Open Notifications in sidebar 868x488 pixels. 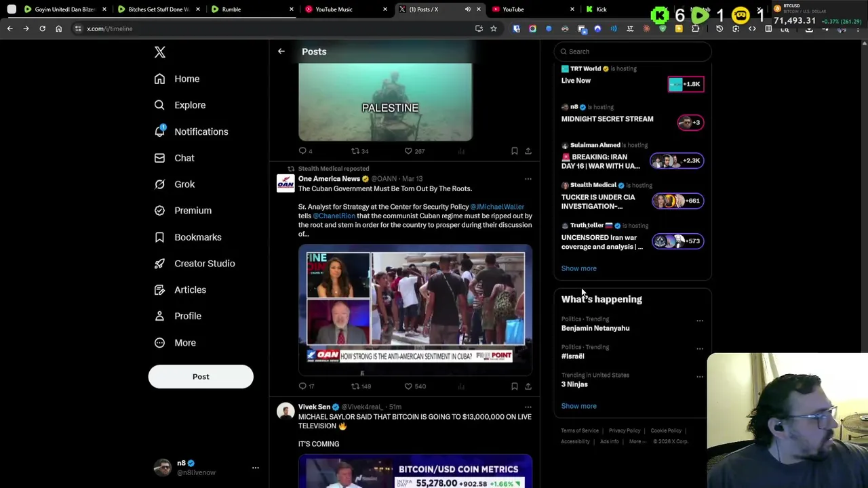191,131
